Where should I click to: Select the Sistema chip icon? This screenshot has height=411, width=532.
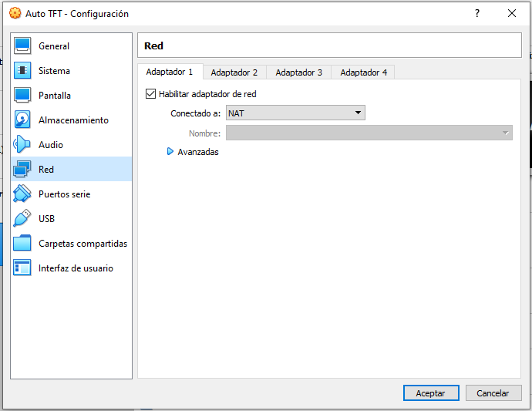22,71
